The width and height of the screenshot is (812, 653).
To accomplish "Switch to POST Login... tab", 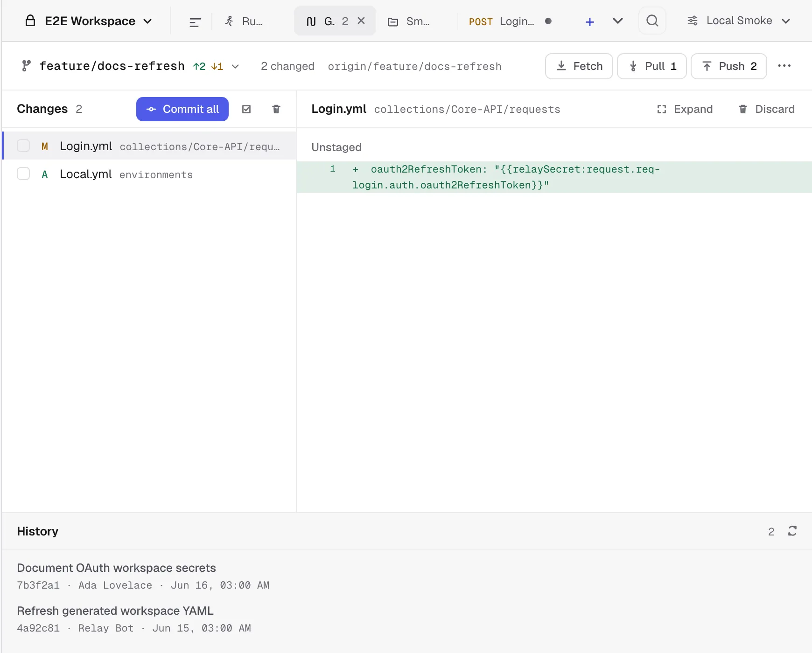I will tap(511, 21).
